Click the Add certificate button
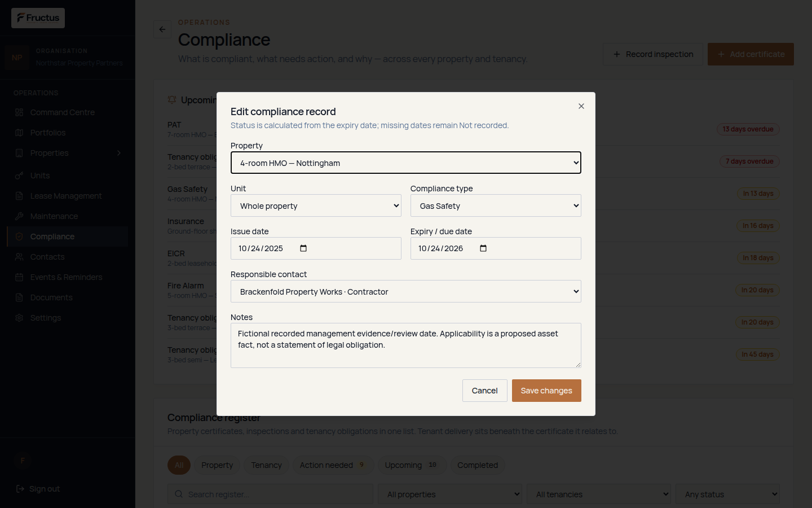This screenshot has height=508, width=812. coord(751,54)
